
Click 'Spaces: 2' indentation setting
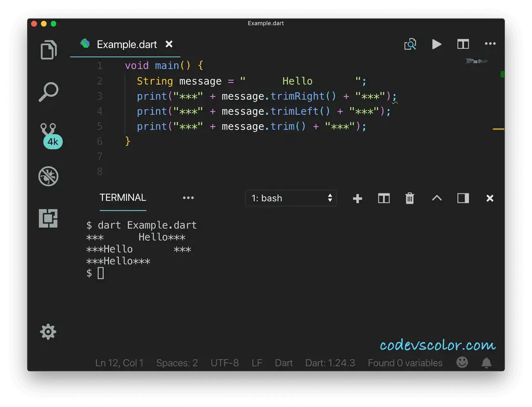(x=177, y=363)
